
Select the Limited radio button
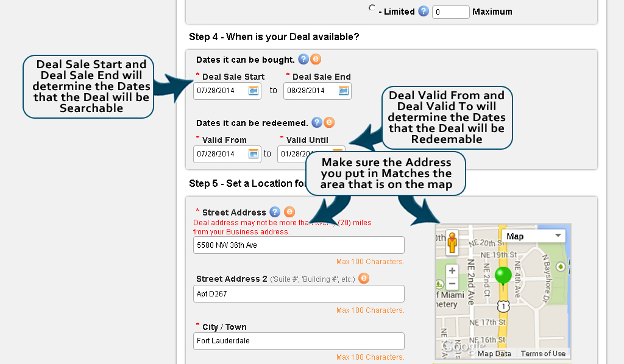click(372, 9)
